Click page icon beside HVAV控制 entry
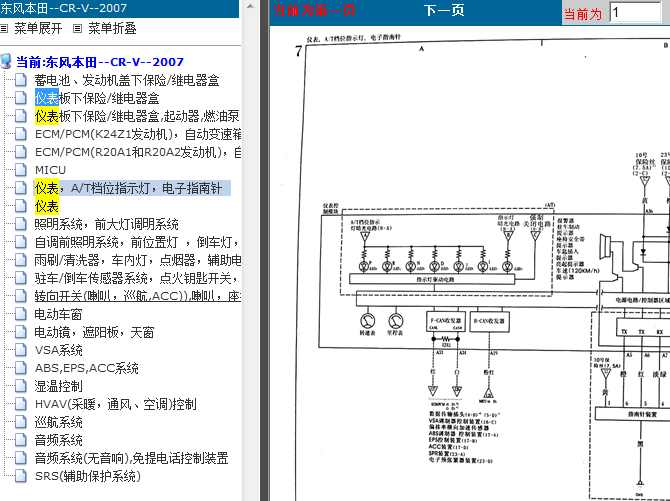 tap(21, 404)
